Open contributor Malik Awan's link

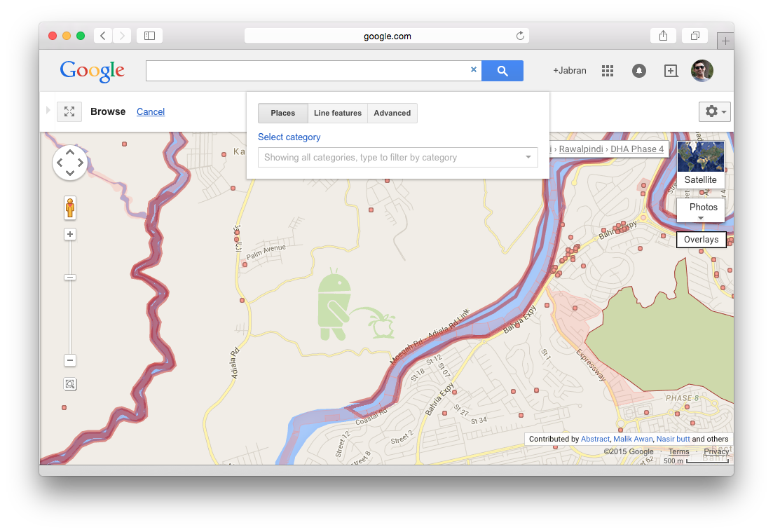pyautogui.click(x=633, y=439)
